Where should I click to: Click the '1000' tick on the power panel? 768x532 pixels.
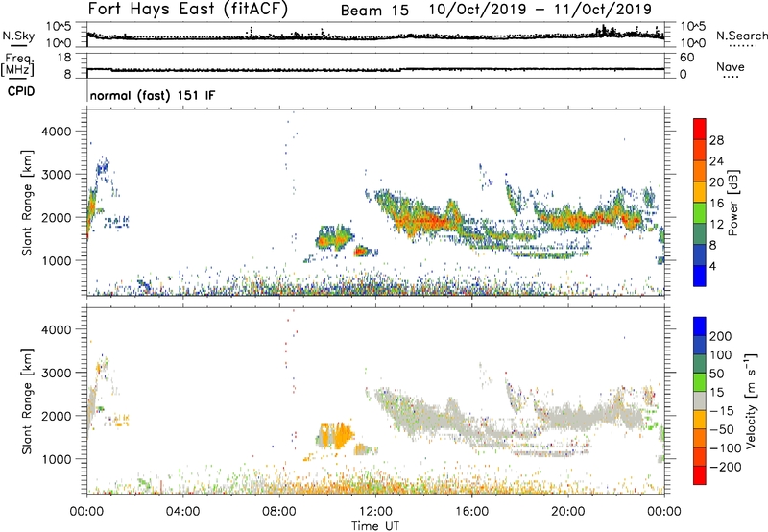(x=57, y=260)
